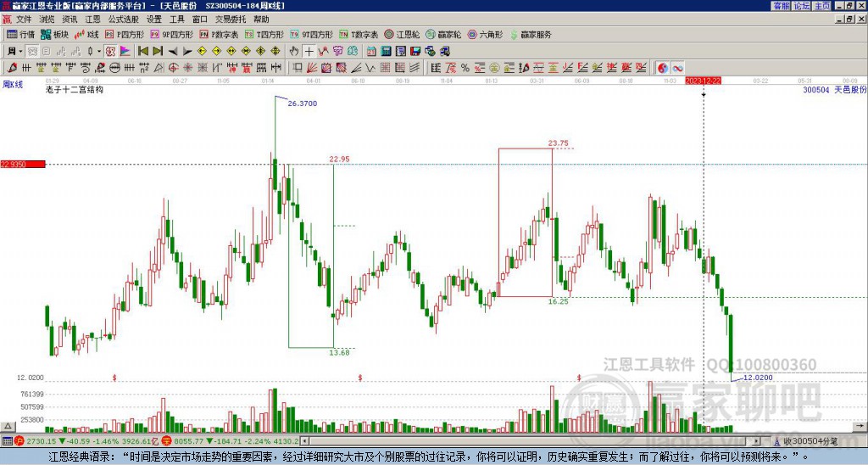Select the red target circle tool
Screen dimensions: 868x465
pyautogui.click(x=173, y=68)
